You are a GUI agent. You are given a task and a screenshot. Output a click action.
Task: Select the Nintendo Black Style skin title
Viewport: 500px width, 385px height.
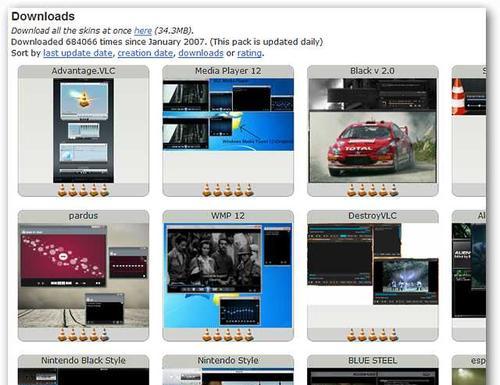(x=83, y=360)
